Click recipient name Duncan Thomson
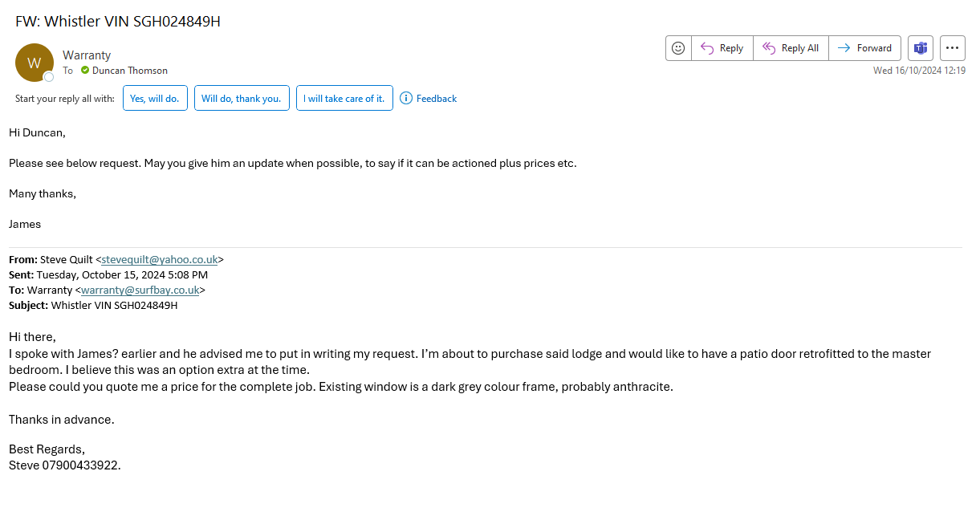Viewport: 980px width, 520px height. point(130,71)
